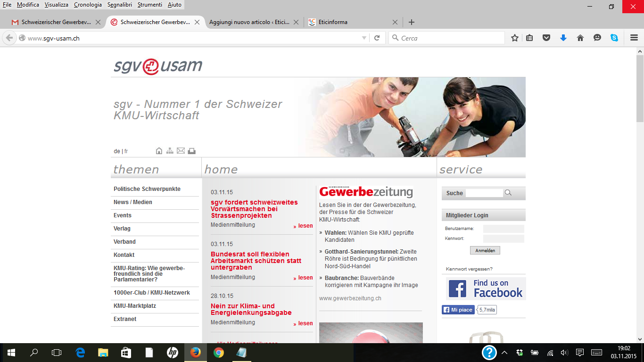644x362 pixels.
Task: Bookmark this page with the star icon
Action: (515, 38)
